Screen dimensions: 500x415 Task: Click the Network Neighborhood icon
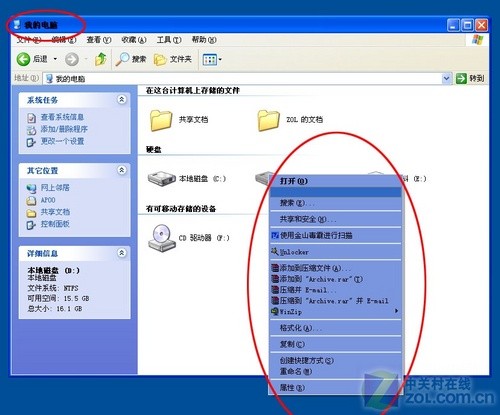coord(31,188)
